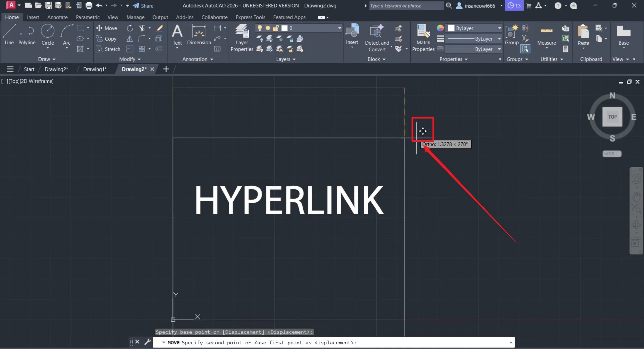Image resolution: width=644 pixels, height=349 pixels.
Task: Add a new drawing tab with plus
Action: [x=166, y=69]
